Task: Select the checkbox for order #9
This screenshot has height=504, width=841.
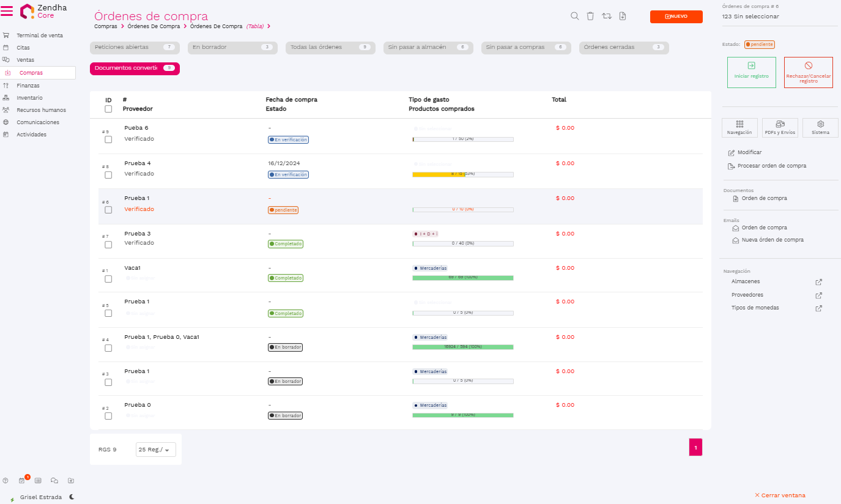Action: coord(108,139)
